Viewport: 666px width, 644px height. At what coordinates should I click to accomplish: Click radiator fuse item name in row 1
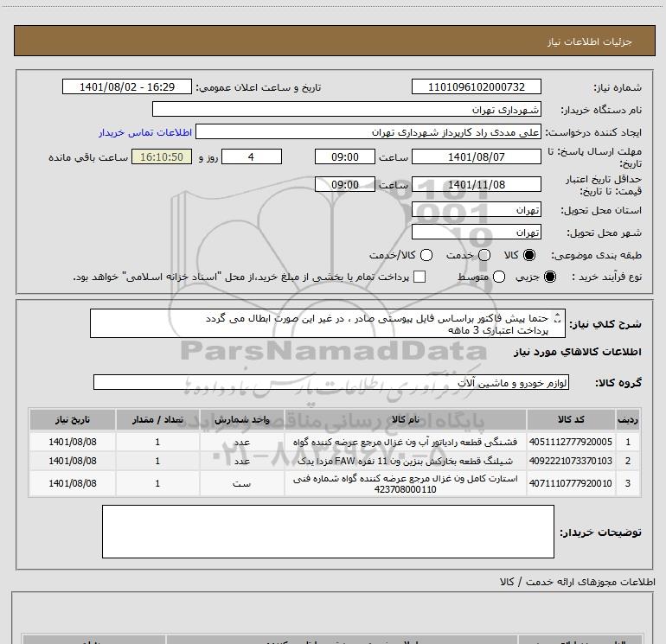(405, 442)
